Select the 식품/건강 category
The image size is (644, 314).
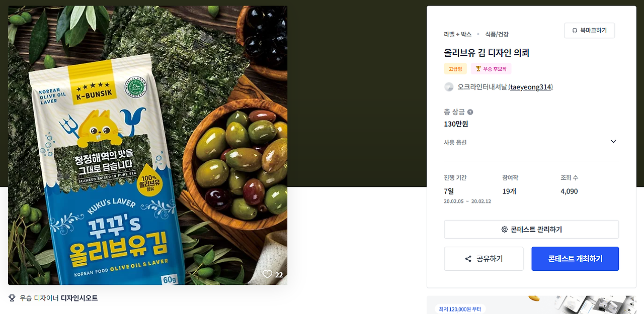tap(497, 34)
